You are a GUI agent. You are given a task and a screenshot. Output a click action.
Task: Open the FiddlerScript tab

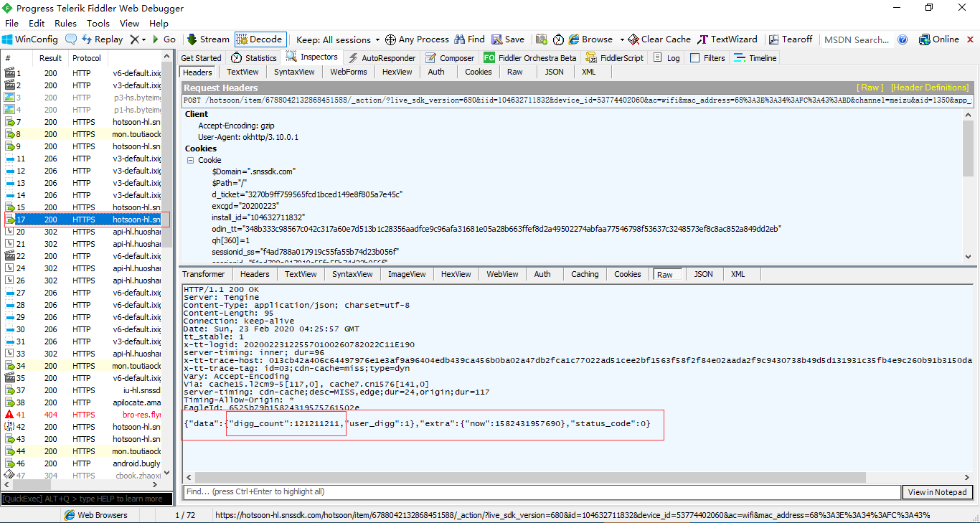pyautogui.click(x=615, y=58)
